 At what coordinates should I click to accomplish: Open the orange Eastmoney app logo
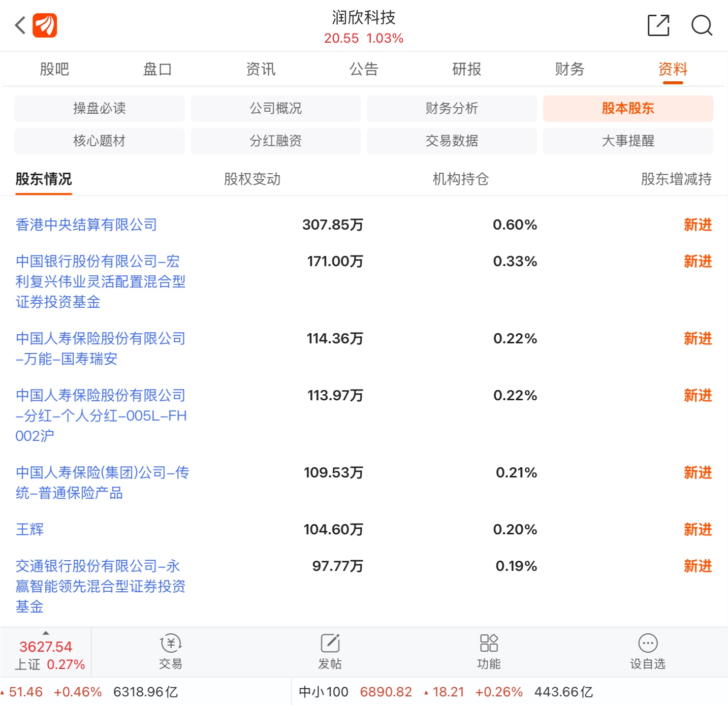click(45, 25)
